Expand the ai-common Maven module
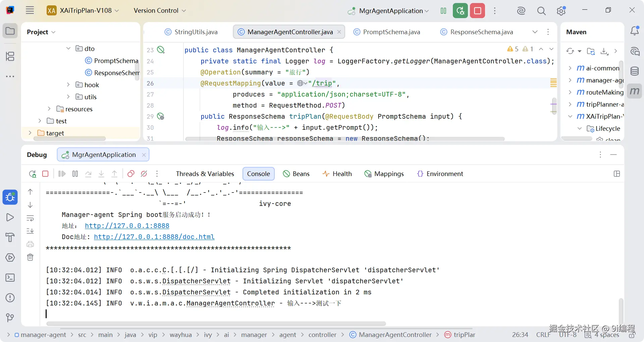This screenshot has height=342, width=644. 570,68
